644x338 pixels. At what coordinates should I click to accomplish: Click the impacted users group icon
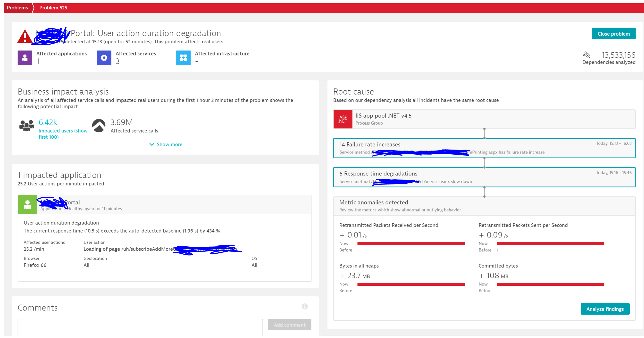coord(26,125)
